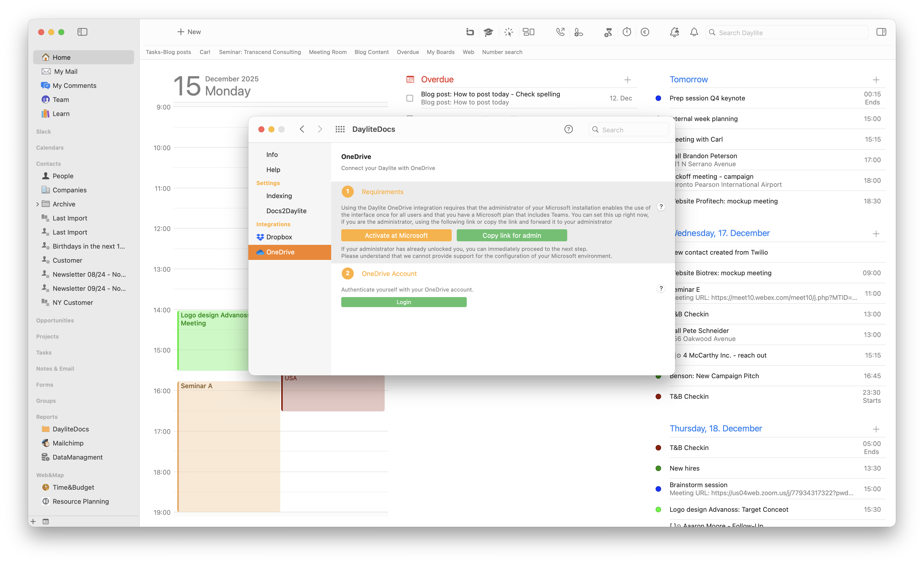Image resolution: width=924 pixels, height=564 pixels.
Task: Open Resource Planning in the sidebar
Action: point(83,501)
